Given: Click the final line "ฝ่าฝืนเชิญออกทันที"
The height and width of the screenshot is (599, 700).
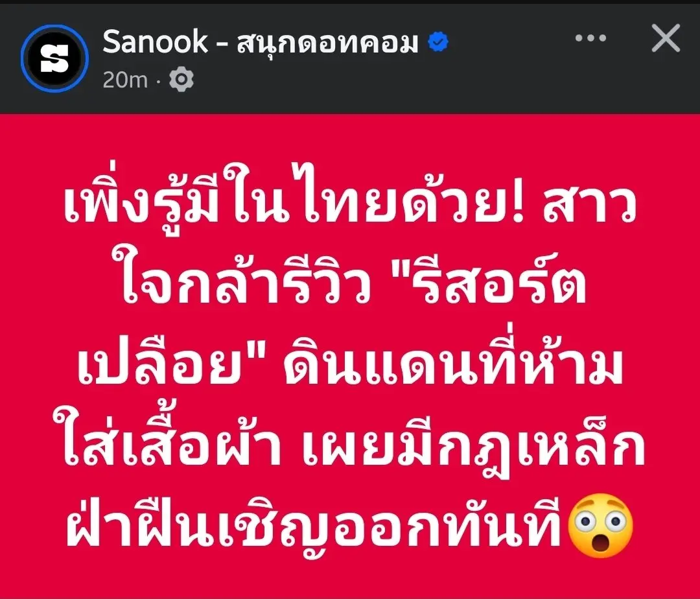Looking at the screenshot, I should (x=314, y=524).
